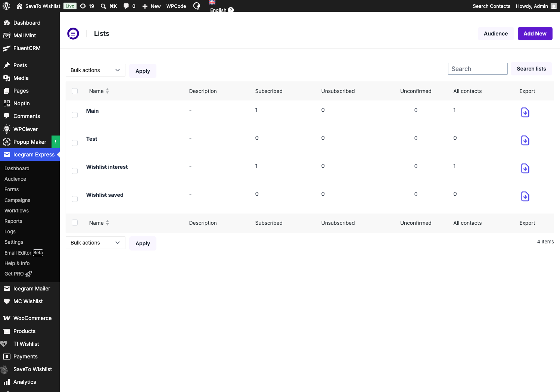The width and height of the screenshot is (560, 392).
Task: Click the Noptin sidebar icon
Action: click(x=7, y=103)
